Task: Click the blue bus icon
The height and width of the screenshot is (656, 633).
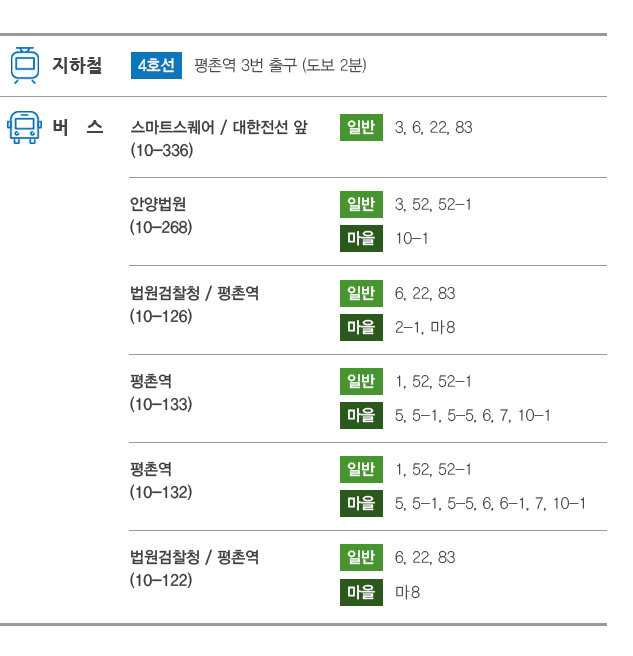Action: coord(24,128)
